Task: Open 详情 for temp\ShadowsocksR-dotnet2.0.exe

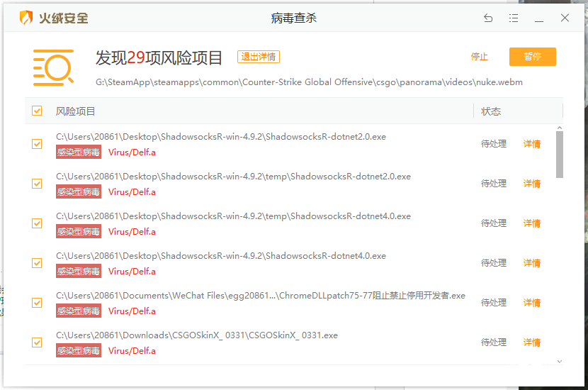Action: point(532,184)
